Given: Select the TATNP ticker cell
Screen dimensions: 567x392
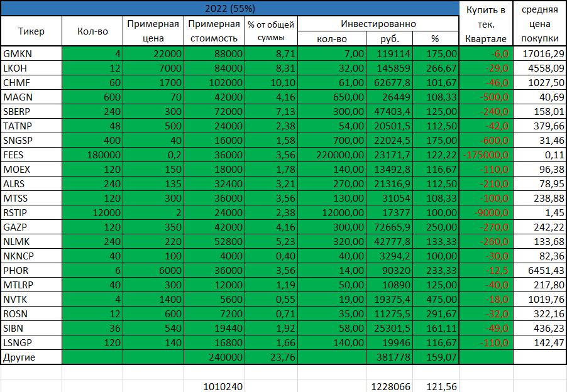Looking at the screenshot, I should tap(31, 126).
